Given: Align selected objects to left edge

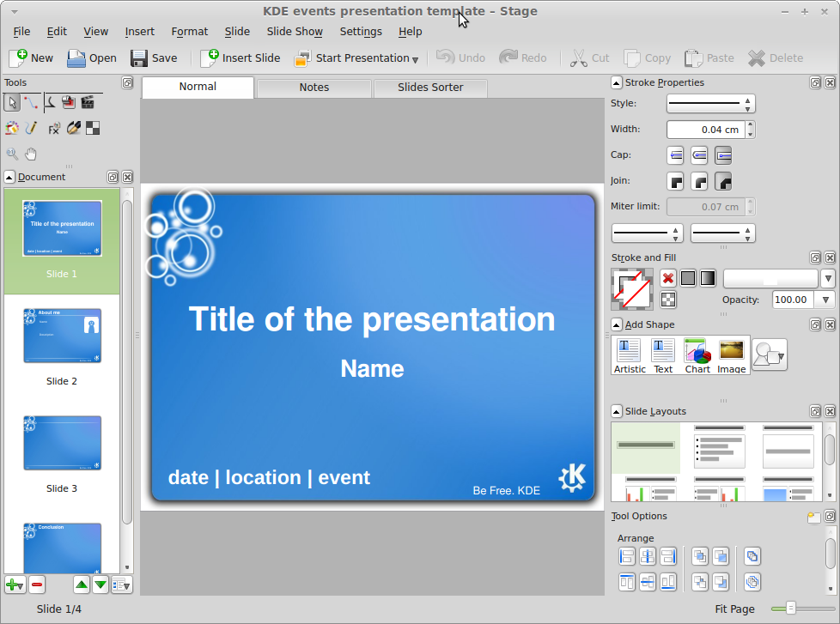Looking at the screenshot, I should 627,556.
